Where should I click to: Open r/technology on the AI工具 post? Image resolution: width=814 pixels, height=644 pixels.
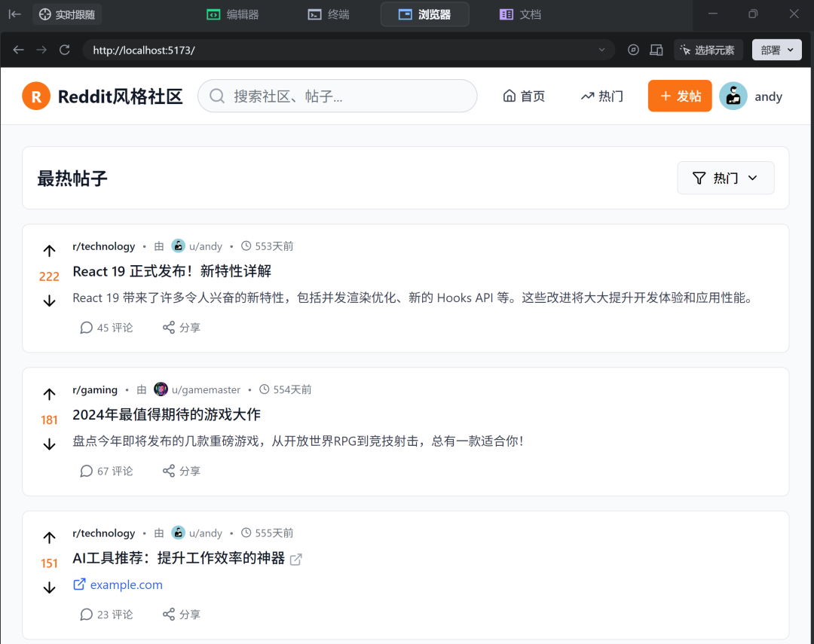coord(103,533)
